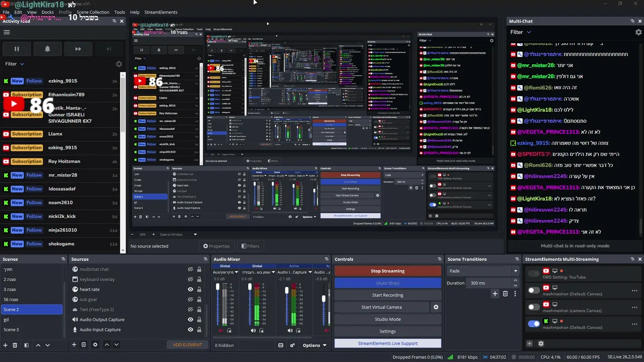Show the Text (FreeType 2) source
This screenshot has height=362, width=644.
click(191, 310)
